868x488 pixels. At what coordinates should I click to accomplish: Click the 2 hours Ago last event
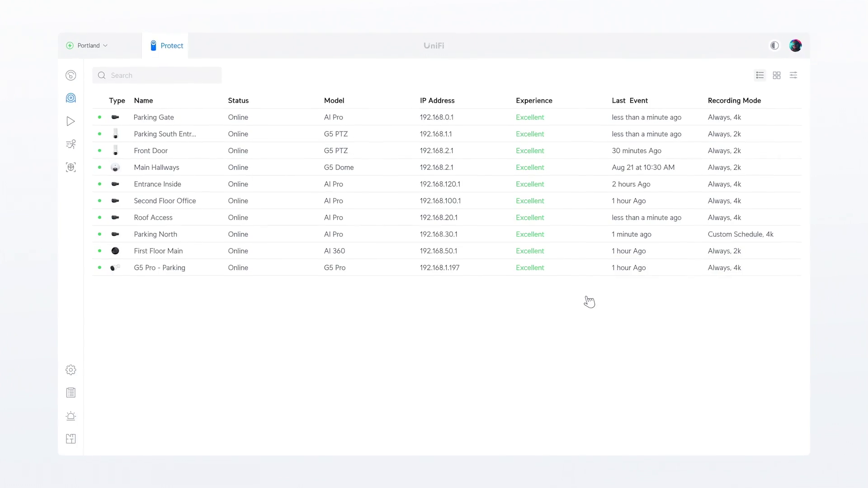click(x=631, y=184)
